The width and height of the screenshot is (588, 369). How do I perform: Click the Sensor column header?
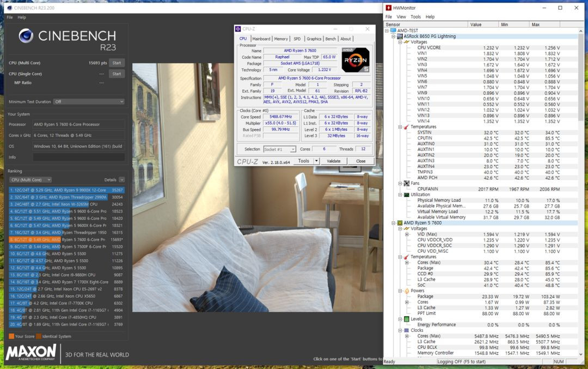pyautogui.click(x=426, y=25)
